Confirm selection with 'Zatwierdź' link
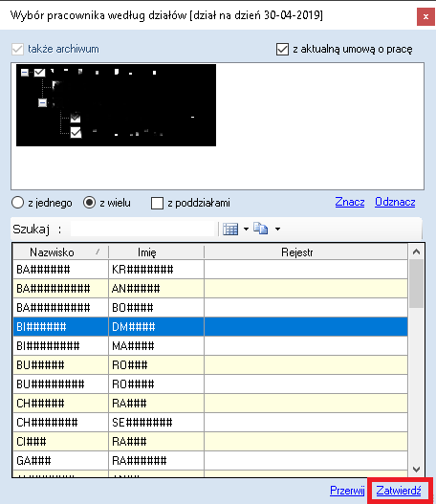Screen dimensions: 436x504 pos(399,491)
